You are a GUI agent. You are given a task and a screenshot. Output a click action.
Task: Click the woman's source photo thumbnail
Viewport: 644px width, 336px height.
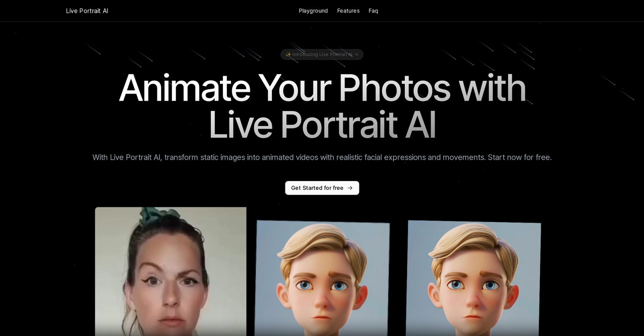point(171,271)
